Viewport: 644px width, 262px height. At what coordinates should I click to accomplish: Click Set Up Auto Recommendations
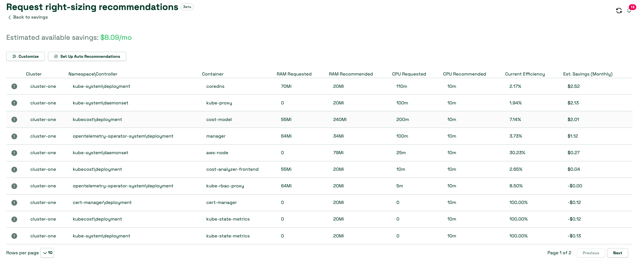pos(87,56)
